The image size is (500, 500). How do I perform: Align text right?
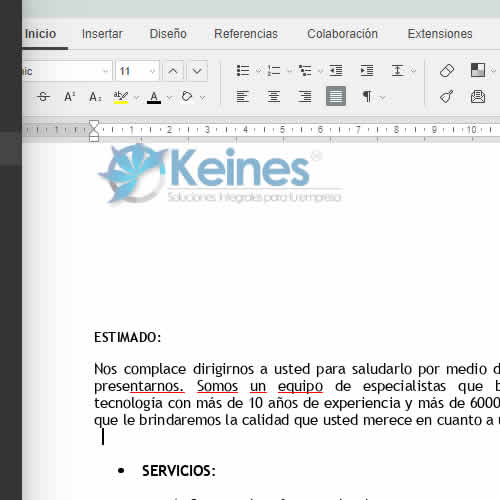pyautogui.click(x=305, y=97)
